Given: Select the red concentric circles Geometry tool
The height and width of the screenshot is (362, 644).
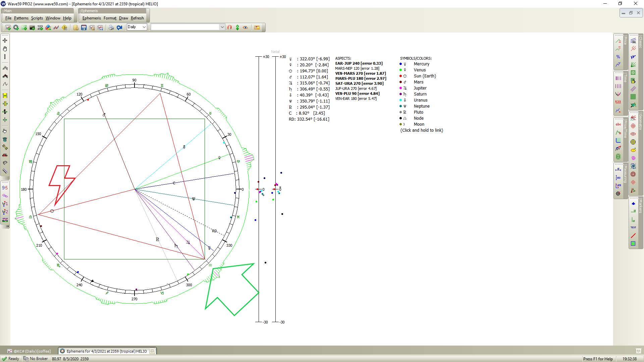Looking at the screenshot, I should [x=633, y=126].
